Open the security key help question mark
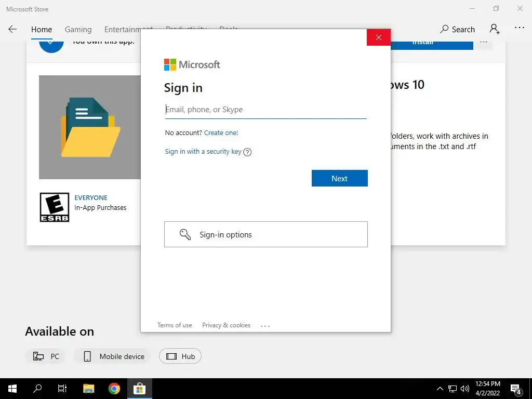The height and width of the screenshot is (399, 532). pos(247,152)
